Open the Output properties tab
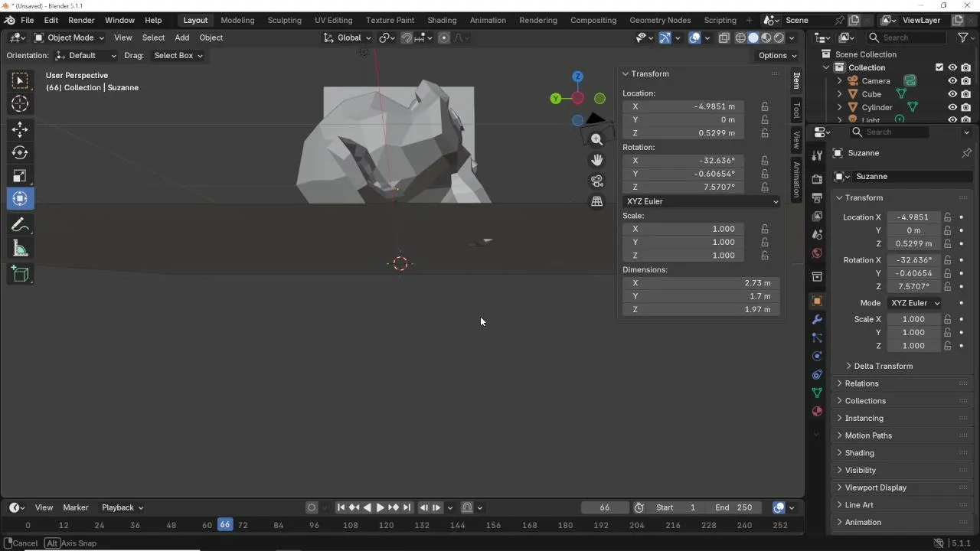The height and width of the screenshot is (551, 980). pyautogui.click(x=817, y=197)
